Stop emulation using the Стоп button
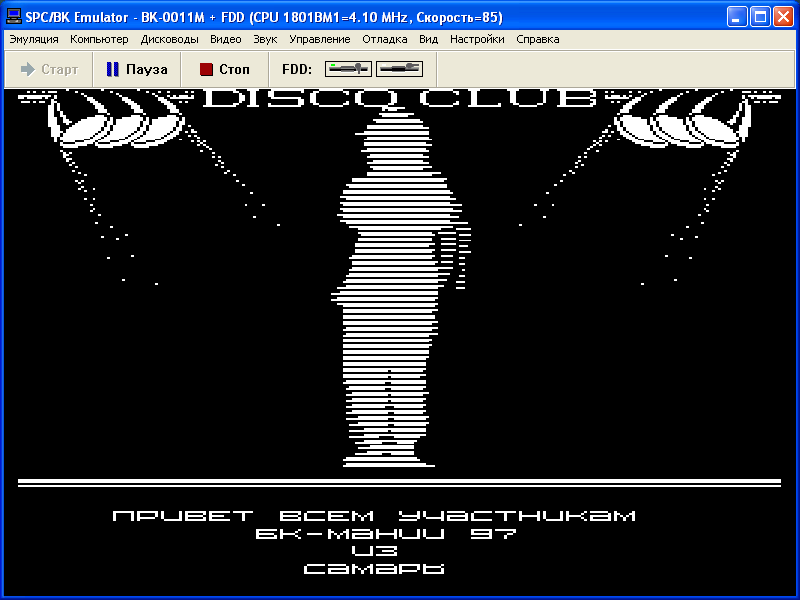800x600 pixels. (224, 69)
